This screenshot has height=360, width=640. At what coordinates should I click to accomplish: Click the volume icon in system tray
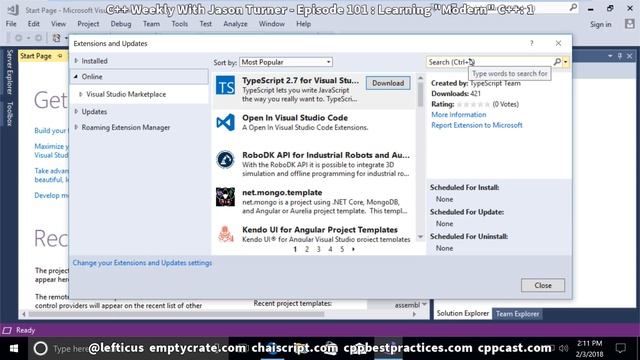point(564,348)
